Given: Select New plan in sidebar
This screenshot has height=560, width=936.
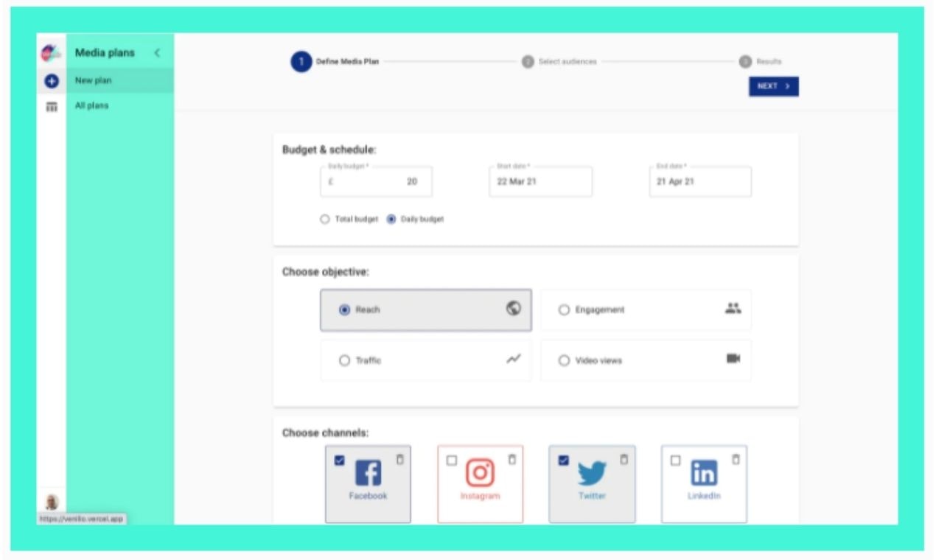Looking at the screenshot, I should point(120,80).
